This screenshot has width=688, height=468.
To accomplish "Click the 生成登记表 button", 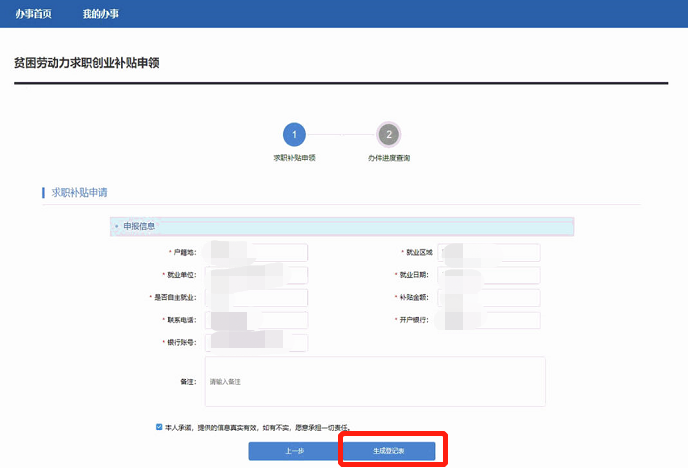I will 390,451.
